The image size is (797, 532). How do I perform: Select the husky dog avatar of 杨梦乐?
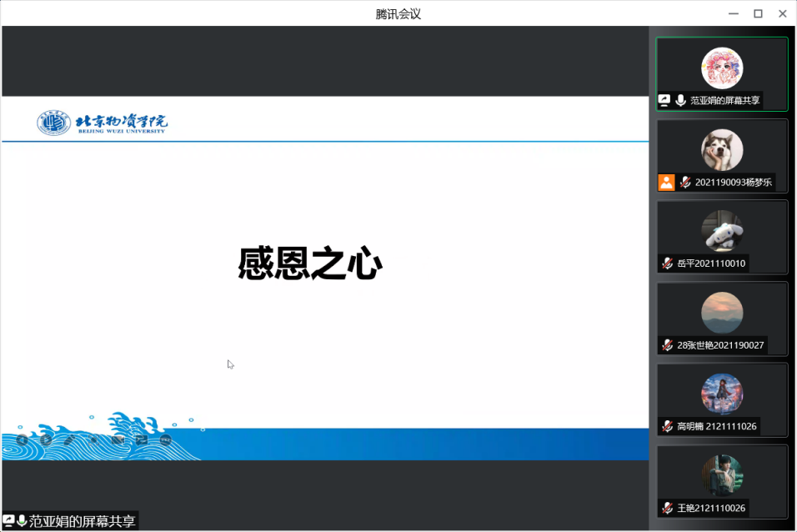(722, 150)
